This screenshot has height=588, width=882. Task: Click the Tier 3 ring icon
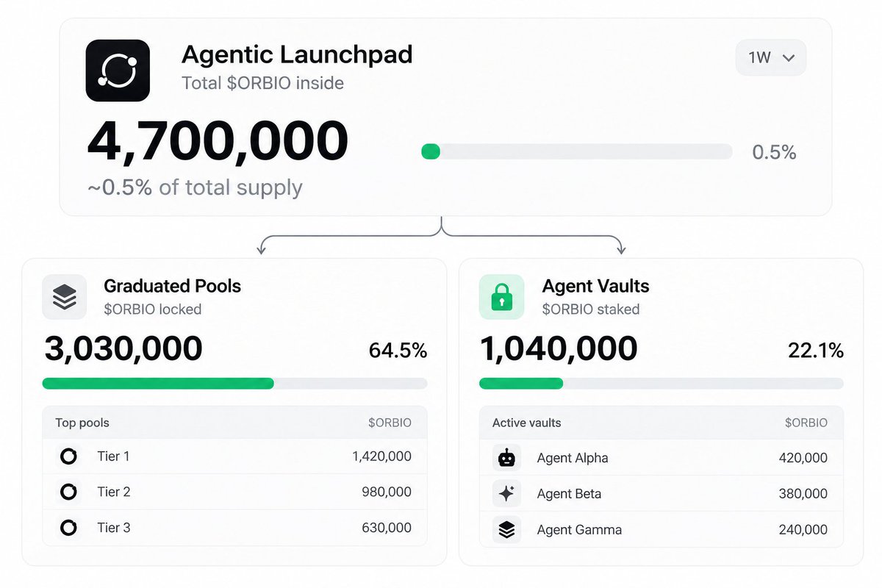tap(68, 527)
